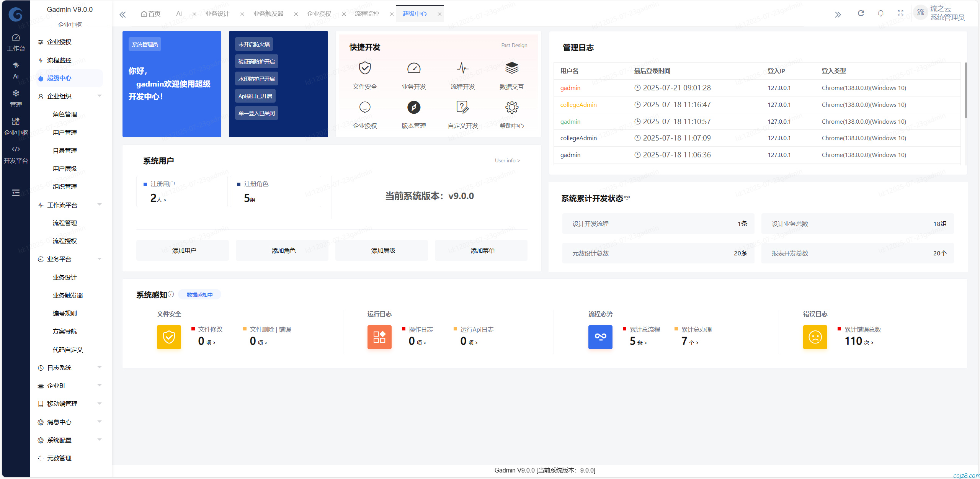
Task: Open 数据交互 layers icon
Action: 511,68
